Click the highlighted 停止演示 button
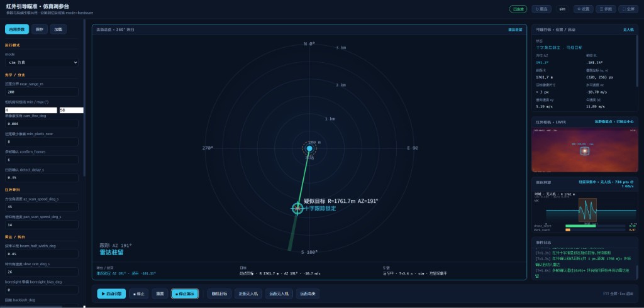 [x=185, y=294]
